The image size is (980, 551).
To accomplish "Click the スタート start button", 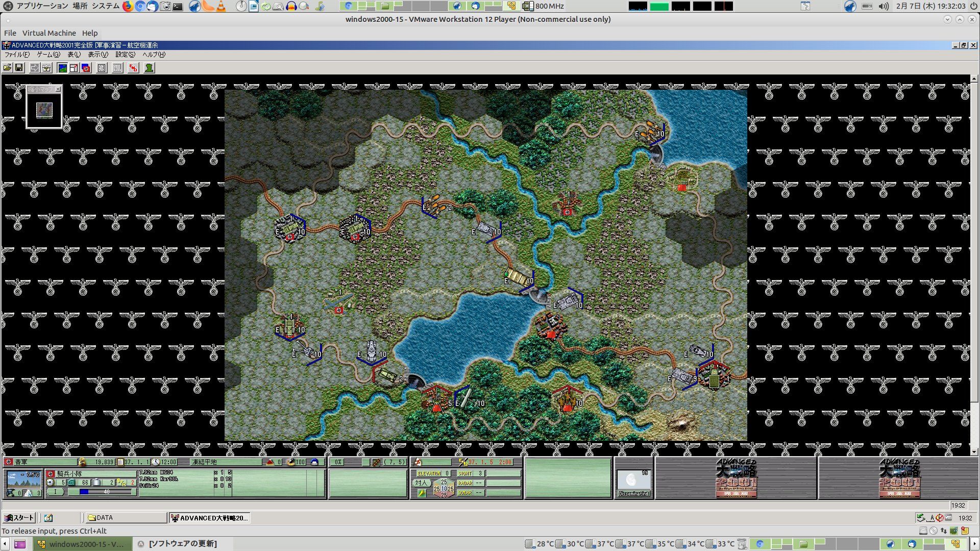I will [19, 518].
